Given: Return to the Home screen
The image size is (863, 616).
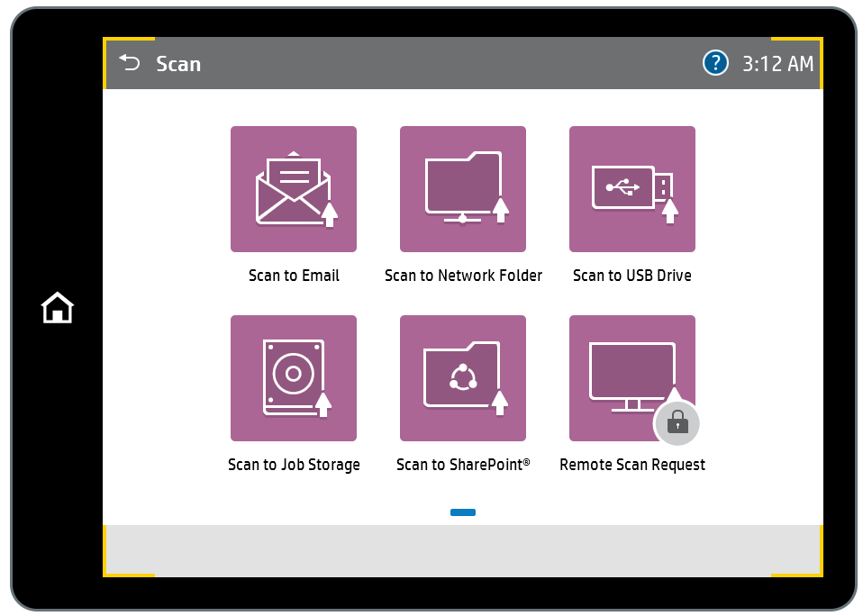Looking at the screenshot, I should point(58,307).
